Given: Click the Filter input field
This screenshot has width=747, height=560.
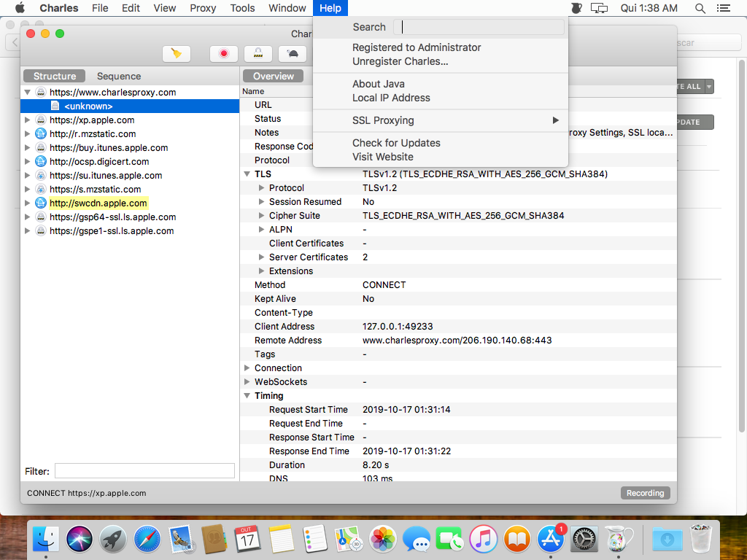Looking at the screenshot, I should tap(145, 471).
